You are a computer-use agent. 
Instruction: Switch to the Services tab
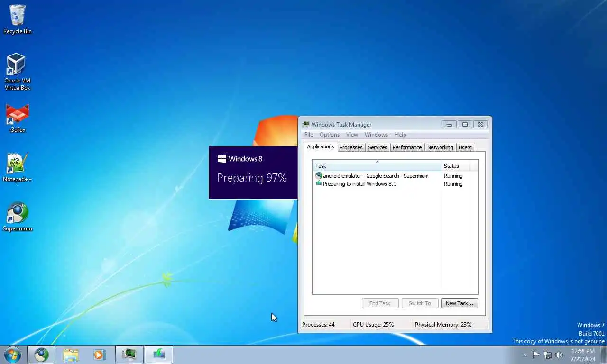click(x=377, y=147)
